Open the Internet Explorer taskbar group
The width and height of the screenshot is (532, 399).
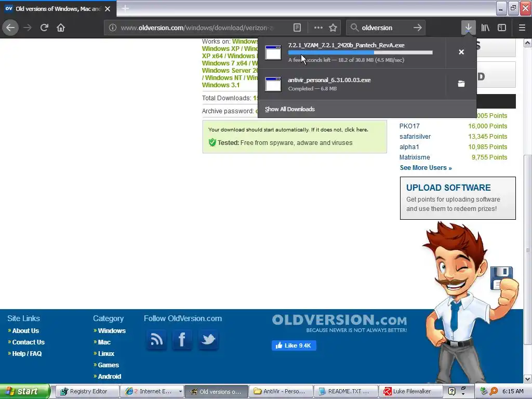click(152, 391)
